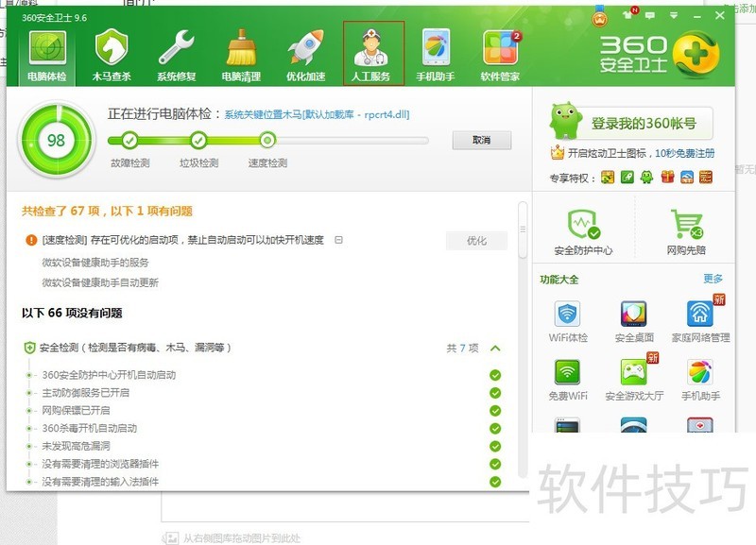The height and width of the screenshot is (545, 756).
Task: Click green check for 主动防御服务已开启
Action: tap(495, 393)
